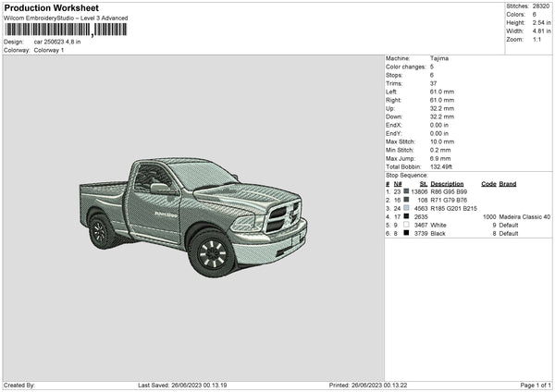Viewport: 555px width, 392px height.
Task: Click the EndY value 0.00 in
Action: [x=439, y=133]
